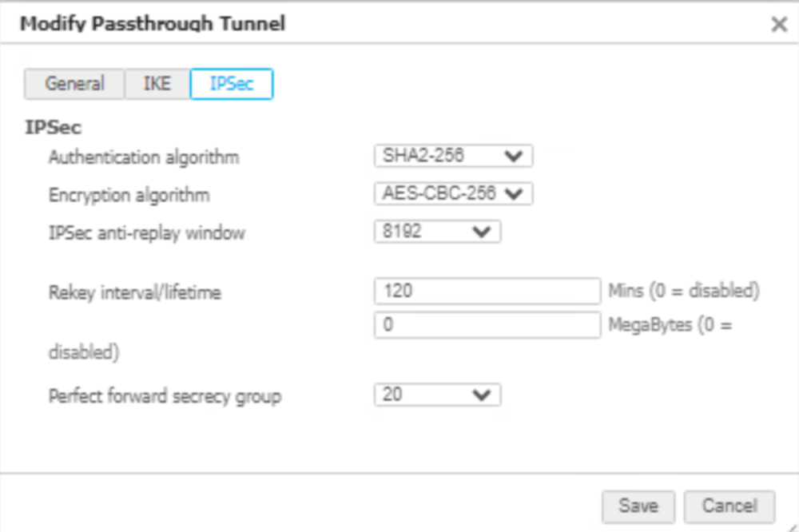Click the Authentication algorithm label
This screenshot has height=532, width=799.
pos(144,157)
